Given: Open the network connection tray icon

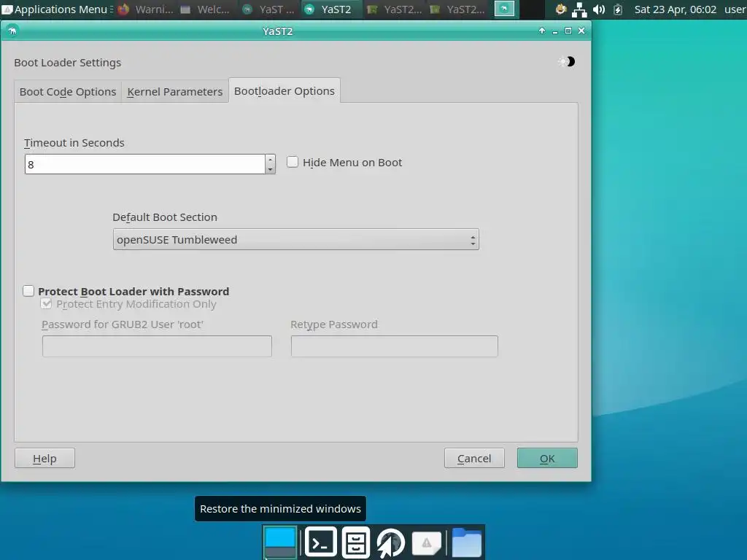Looking at the screenshot, I should 579,9.
